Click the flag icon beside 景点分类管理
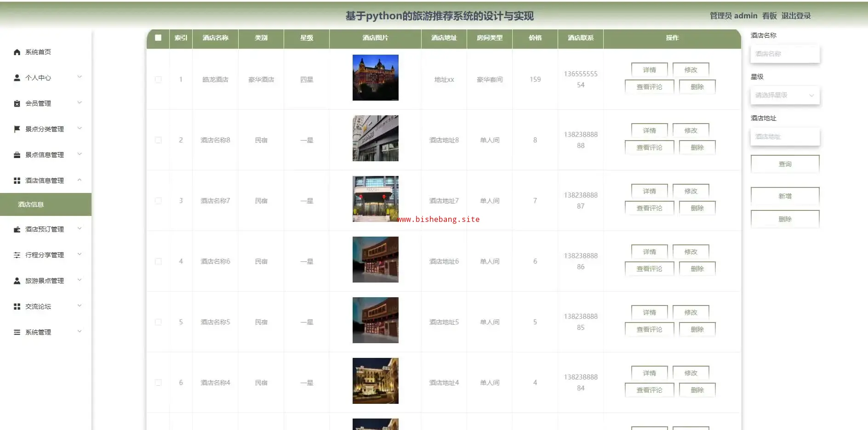 [x=17, y=129]
